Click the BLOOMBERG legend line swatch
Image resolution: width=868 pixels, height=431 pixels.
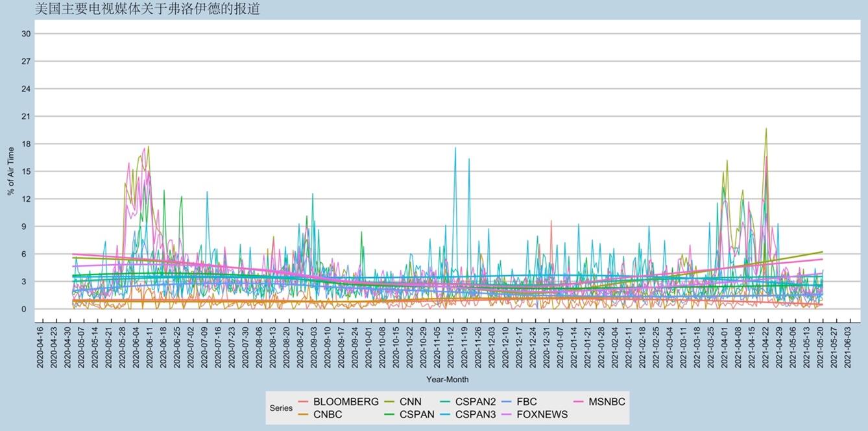coord(303,402)
